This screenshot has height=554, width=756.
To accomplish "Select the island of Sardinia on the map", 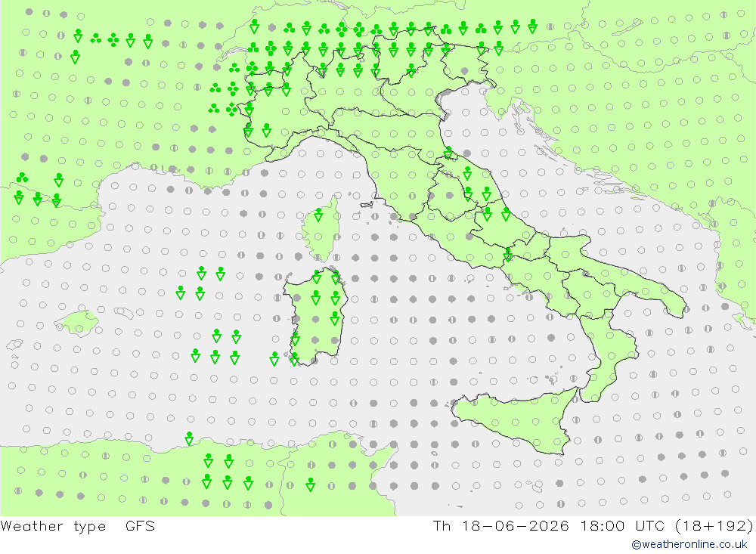I will click(x=314, y=316).
